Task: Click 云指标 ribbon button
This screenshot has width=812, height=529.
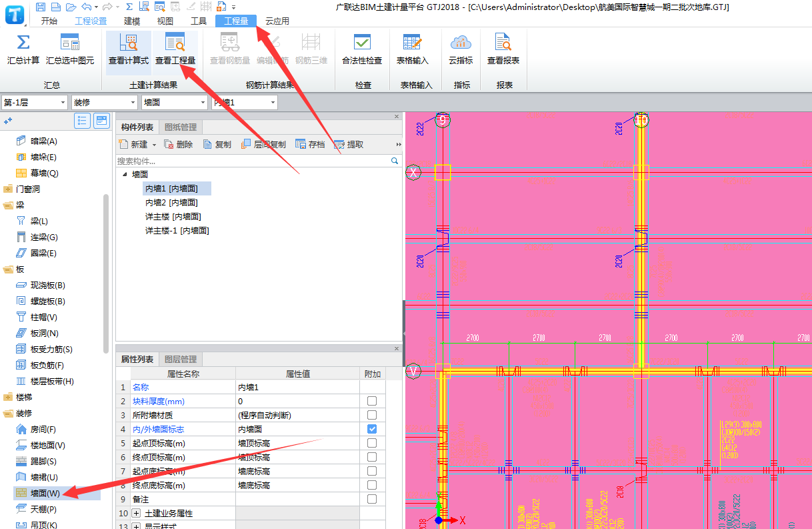Action: pos(461,50)
